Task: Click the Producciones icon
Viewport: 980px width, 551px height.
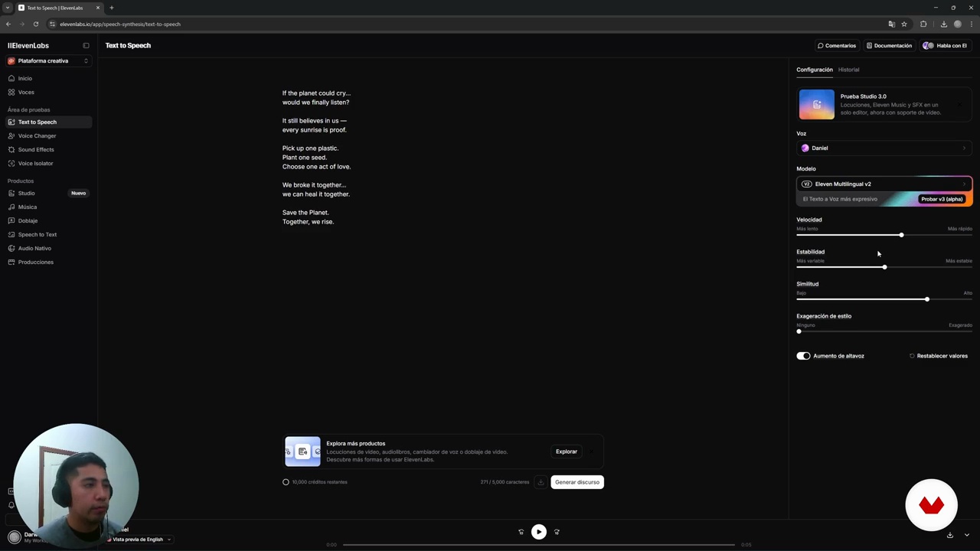Action: (x=11, y=262)
